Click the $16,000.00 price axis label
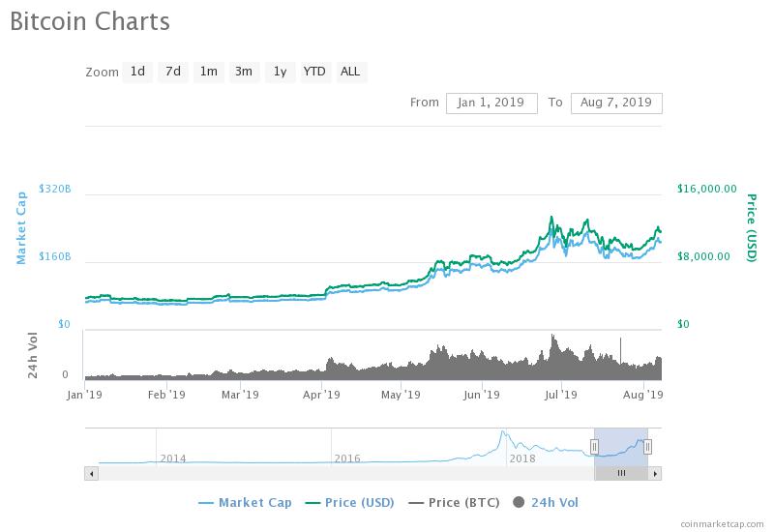The height and width of the screenshot is (532, 774). pos(707,189)
